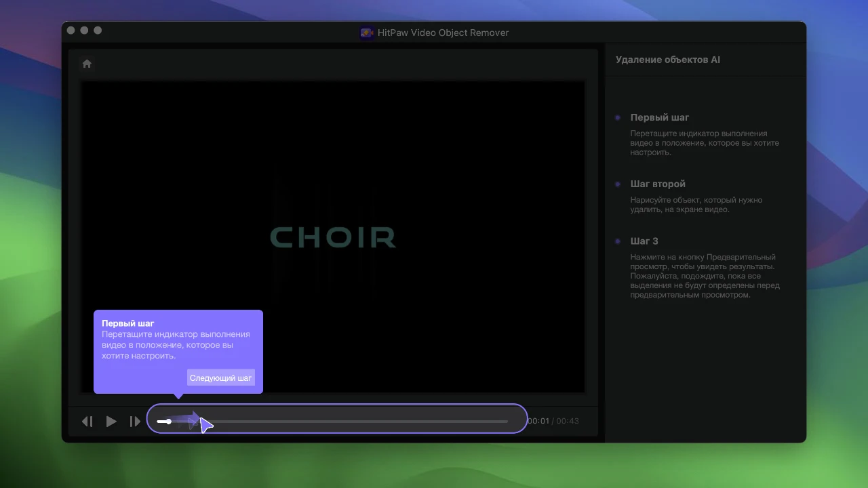Click the Home icon above the video
The width and height of the screenshot is (868, 488).
pos(87,64)
